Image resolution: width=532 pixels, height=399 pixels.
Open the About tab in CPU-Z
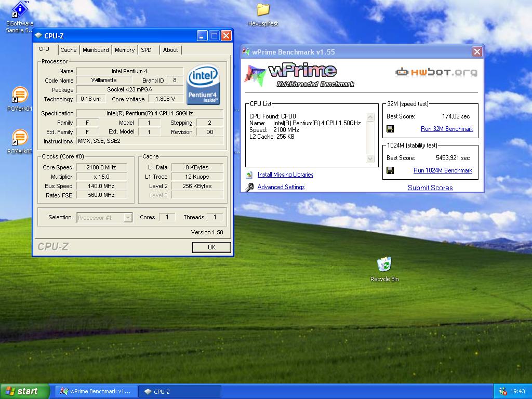[x=170, y=50]
